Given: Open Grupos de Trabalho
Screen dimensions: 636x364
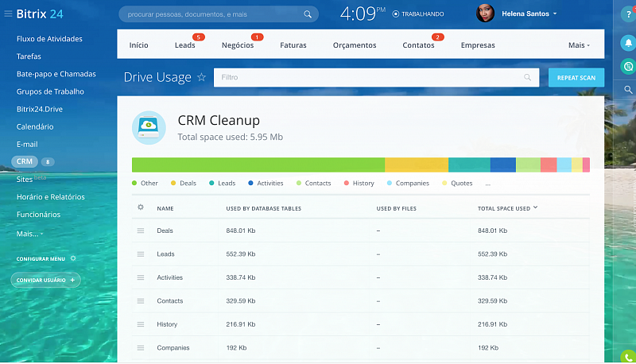Looking at the screenshot, I should [x=50, y=91].
